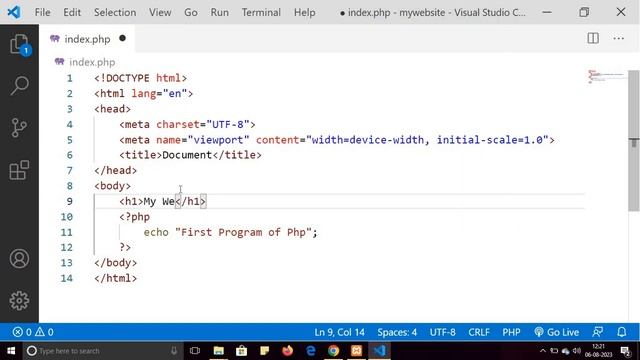Click the editor vertical scrollbar
Image resolution: width=640 pixels, height=360 pixels.
(634, 141)
